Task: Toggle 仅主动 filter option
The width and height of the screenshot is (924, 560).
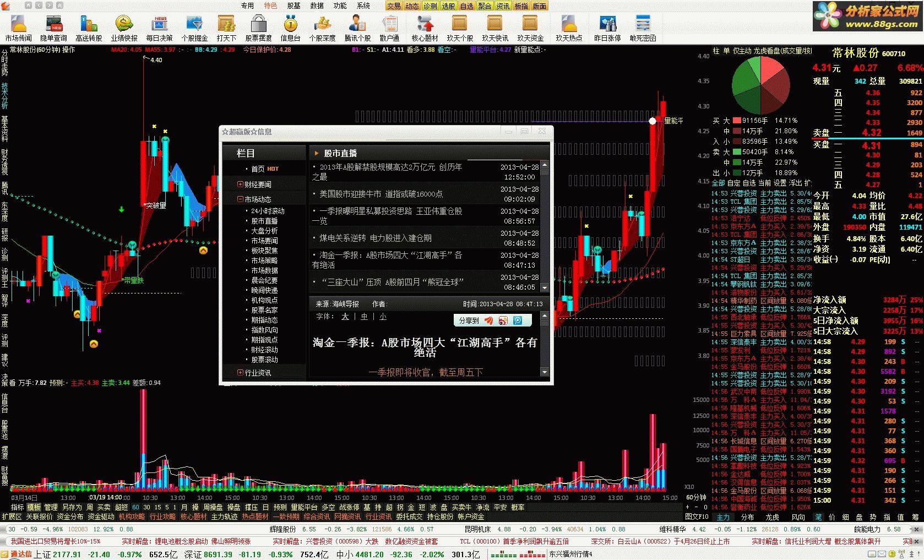Action: coord(741,51)
